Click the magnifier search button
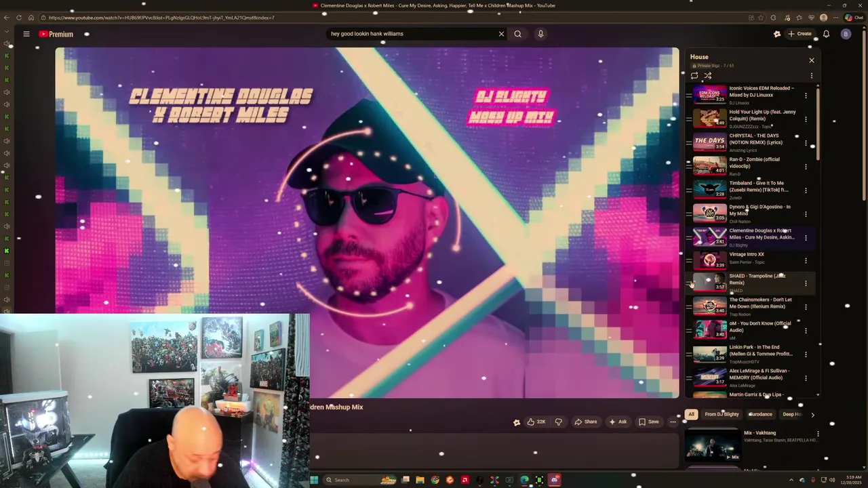 coord(517,34)
